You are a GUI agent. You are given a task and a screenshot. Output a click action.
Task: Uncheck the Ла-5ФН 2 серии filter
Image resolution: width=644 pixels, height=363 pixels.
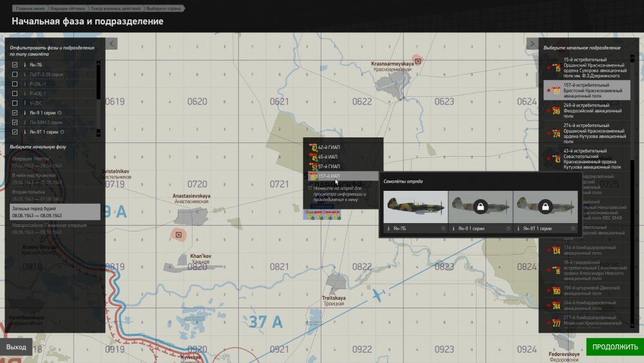pos(15,122)
